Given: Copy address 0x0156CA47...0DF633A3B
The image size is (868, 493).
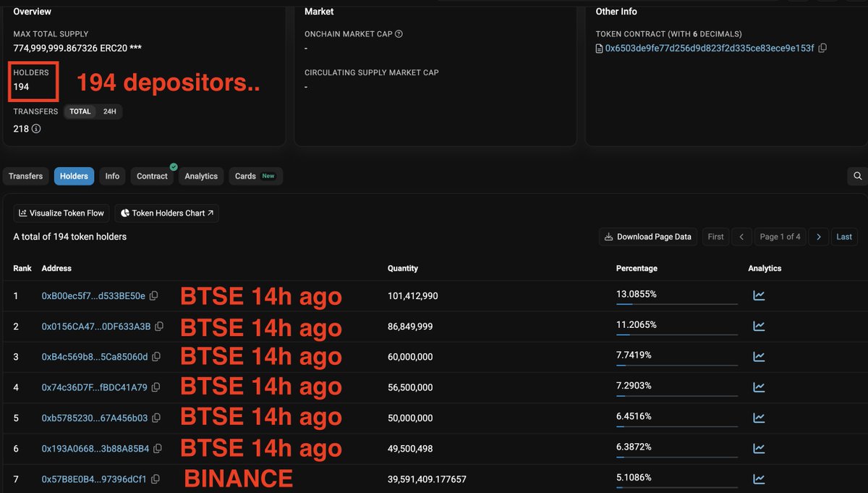Looking at the screenshot, I should click(159, 326).
